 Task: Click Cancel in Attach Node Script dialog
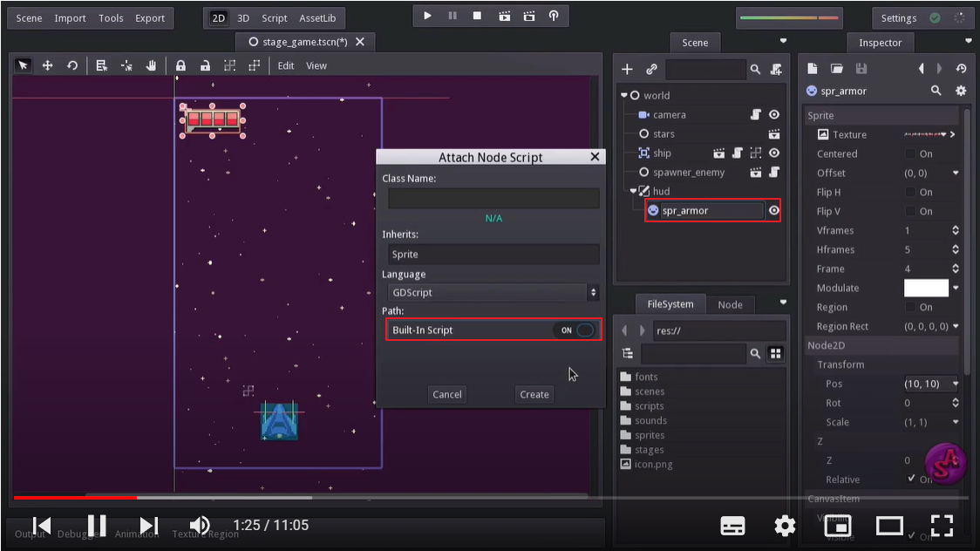[447, 394]
